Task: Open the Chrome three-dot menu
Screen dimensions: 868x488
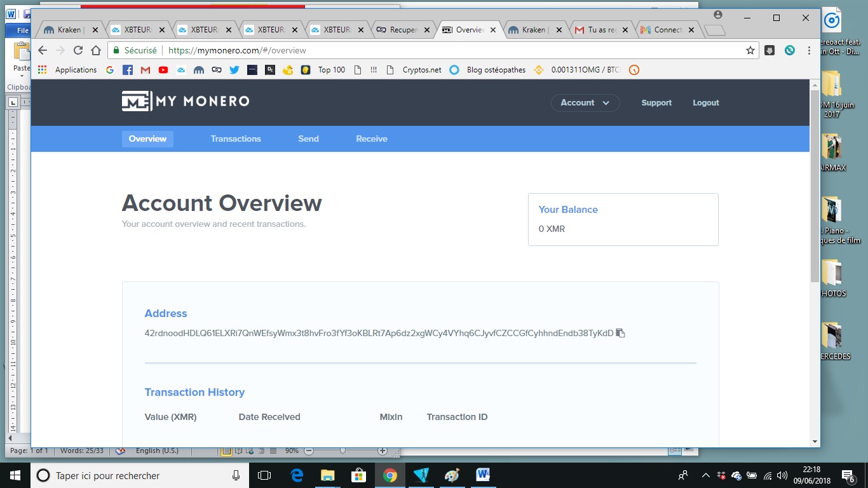Action: pos(809,50)
